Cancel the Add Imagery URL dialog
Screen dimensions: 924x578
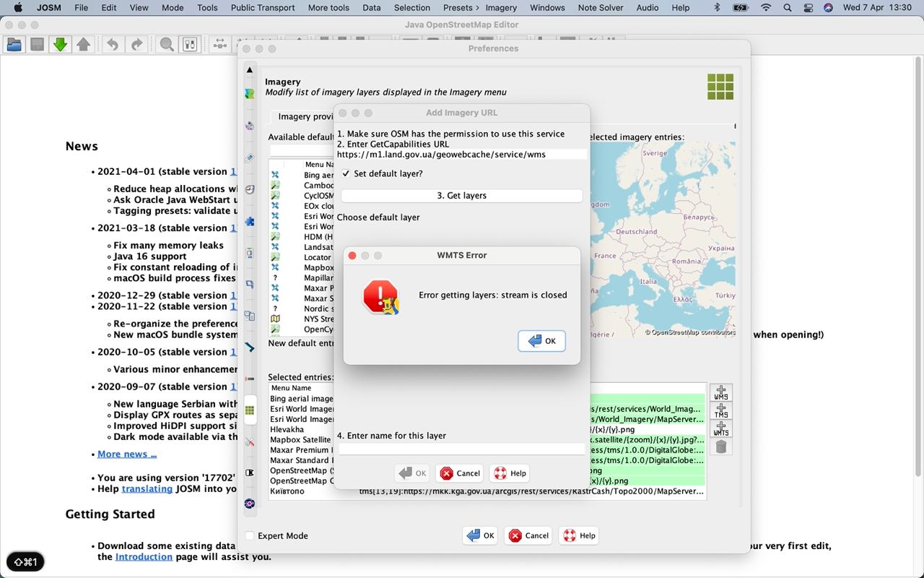click(460, 473)
